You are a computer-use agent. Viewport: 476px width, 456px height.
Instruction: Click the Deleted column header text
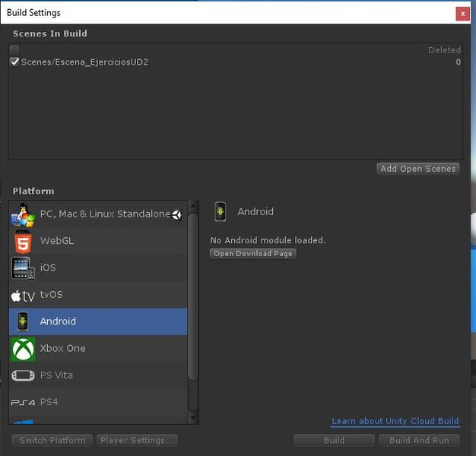pyautogui.click(x=444, y=49)
